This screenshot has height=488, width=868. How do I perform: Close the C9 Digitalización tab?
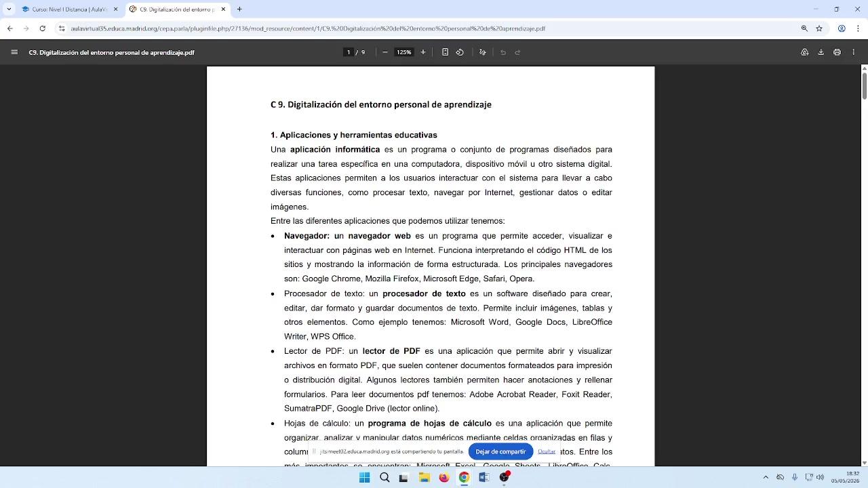[223, 9]
